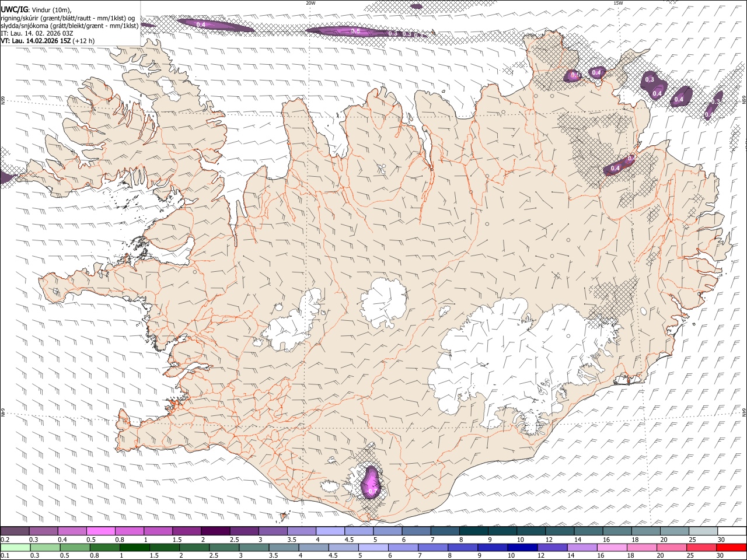The width and height of the screenshot is (747, 560).
Task: Click the 1.5 magenta swatch in upper row
Action: tap(186, 531)
